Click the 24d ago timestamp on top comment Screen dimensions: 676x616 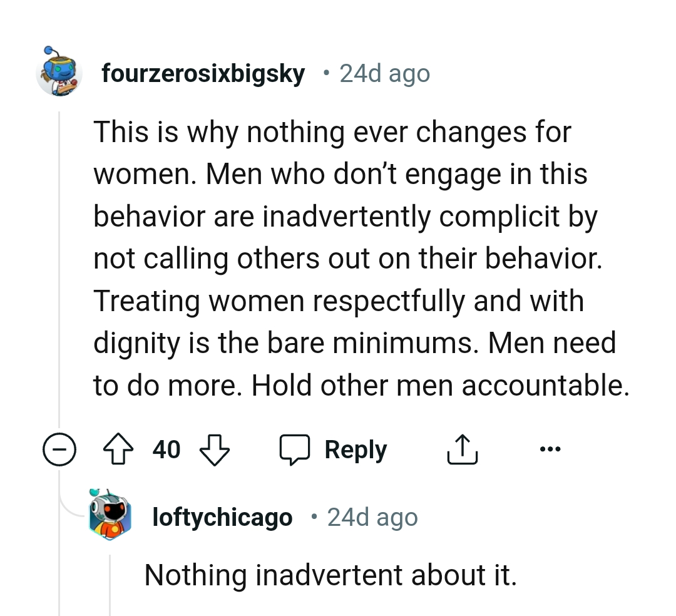pyautogui.click(x=384, y=73)
